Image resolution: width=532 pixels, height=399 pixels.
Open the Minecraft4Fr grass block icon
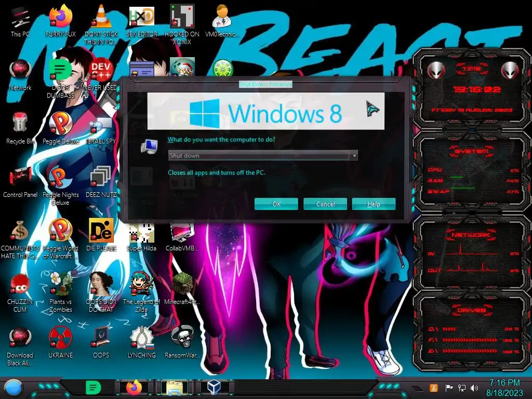pyautogui.click(x=182, y=288)
